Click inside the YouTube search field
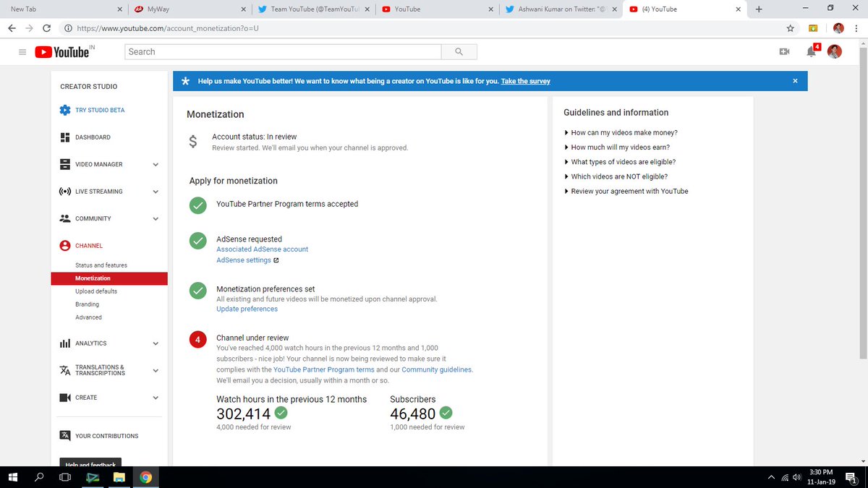This screenshot has height=488, width=868. coord(283,52)
